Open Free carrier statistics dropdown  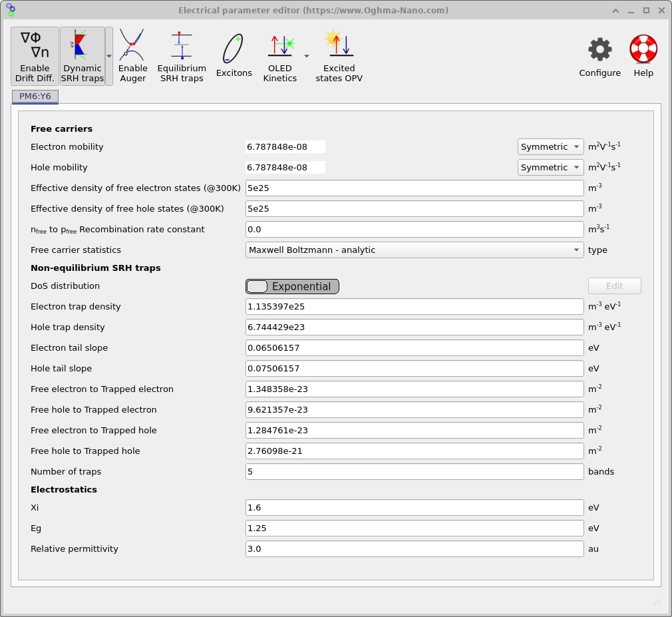[x=415, y=250]
